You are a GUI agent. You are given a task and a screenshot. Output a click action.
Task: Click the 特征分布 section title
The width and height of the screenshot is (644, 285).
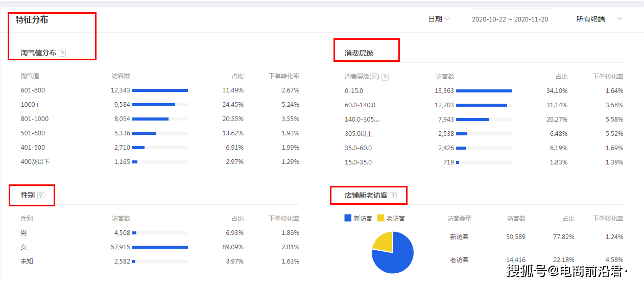pos(32,19)
